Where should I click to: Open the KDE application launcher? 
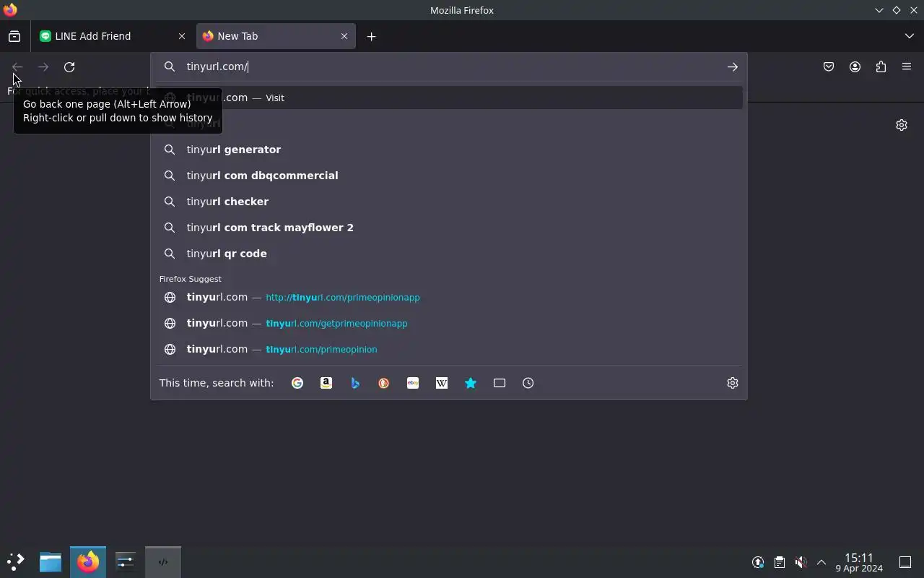16,561
